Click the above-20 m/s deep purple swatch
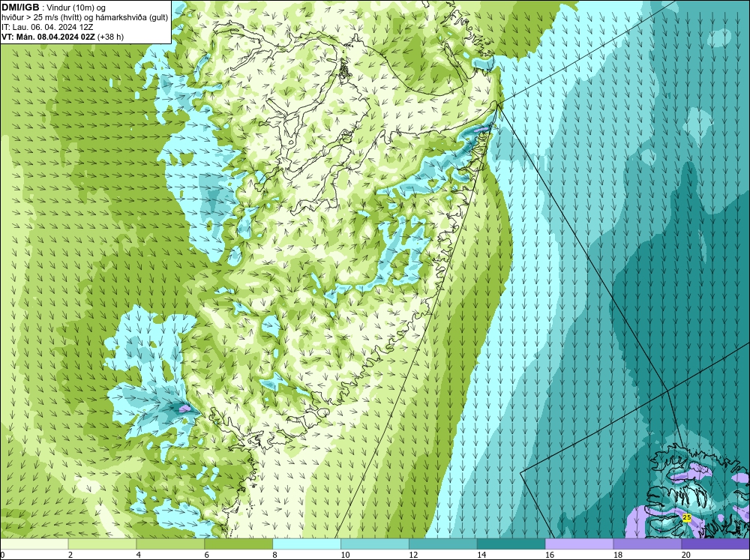 (715, 544)
